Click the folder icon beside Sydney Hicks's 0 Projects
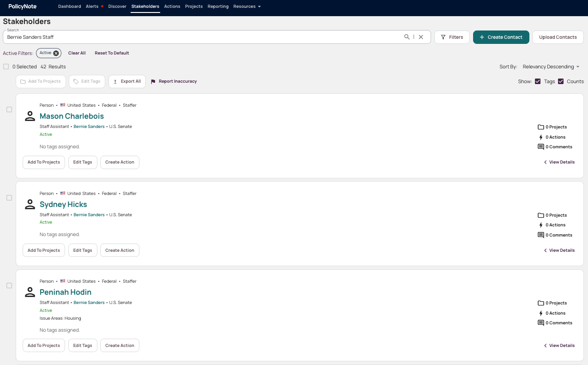588x365 pixels. [541, 215]
